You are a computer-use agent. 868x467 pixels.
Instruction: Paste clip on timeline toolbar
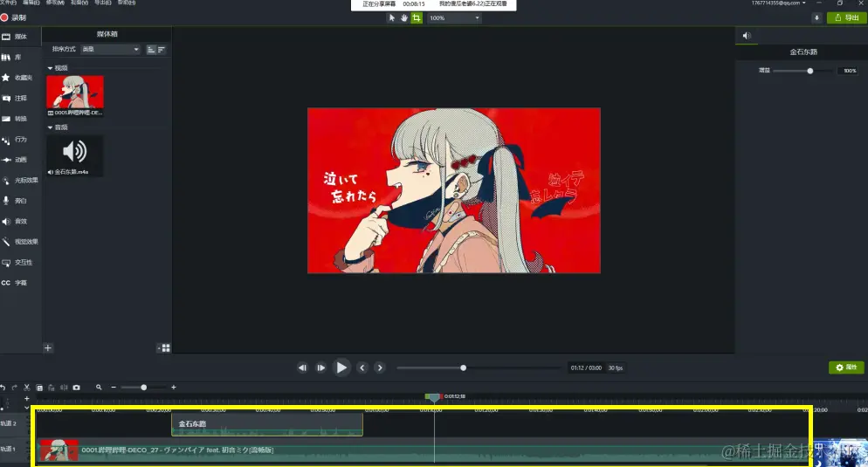tap(52, 388)
